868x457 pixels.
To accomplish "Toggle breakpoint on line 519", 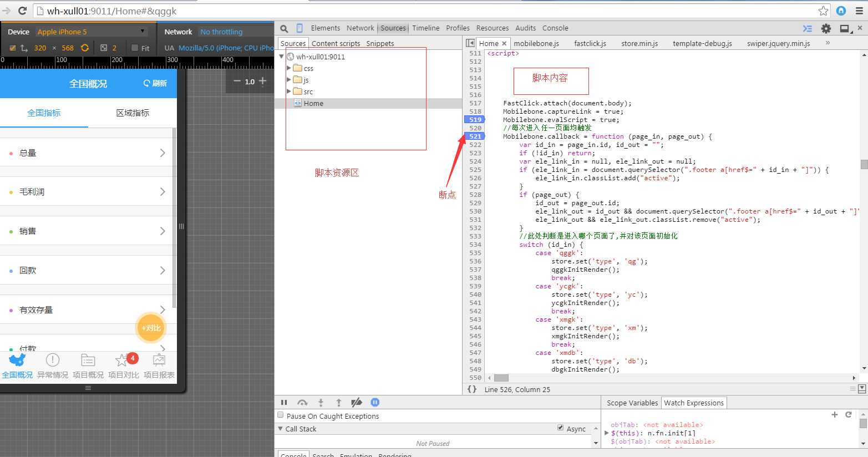I will (x=474, y=119).
